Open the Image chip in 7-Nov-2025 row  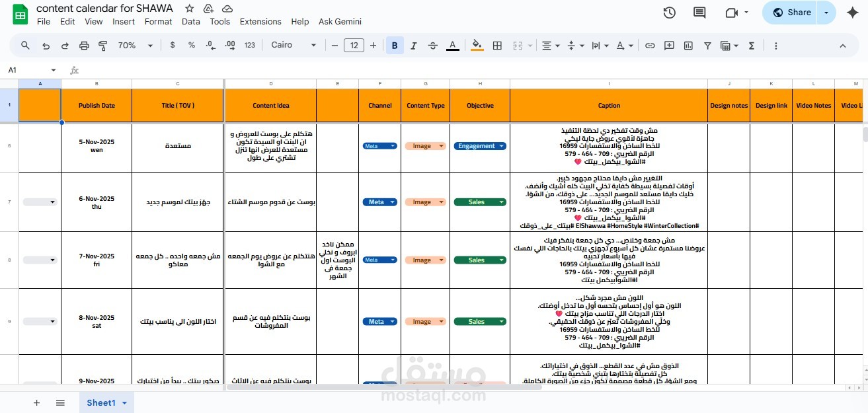tap(425, 260)
